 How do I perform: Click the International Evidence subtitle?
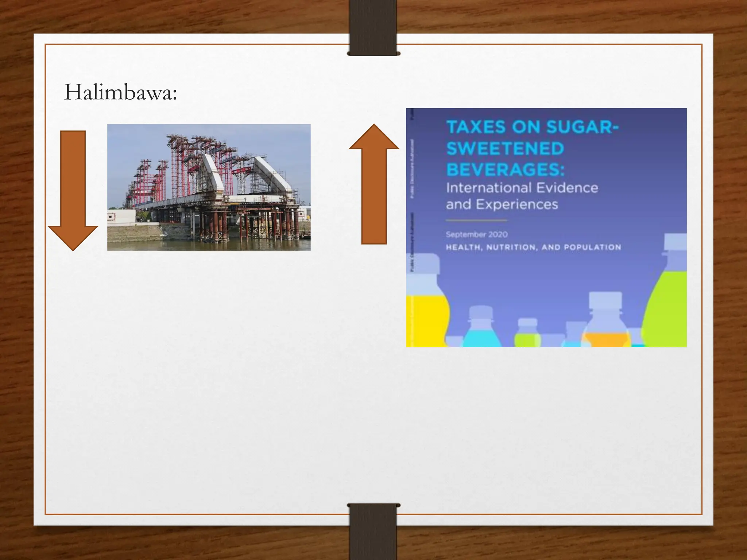[522, 188]
